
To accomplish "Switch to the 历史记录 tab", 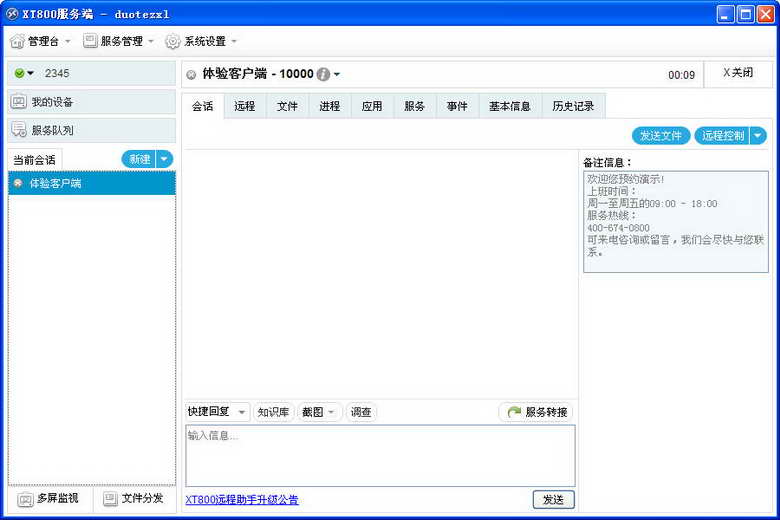I will pyautogui.click(x=574, y=106).
